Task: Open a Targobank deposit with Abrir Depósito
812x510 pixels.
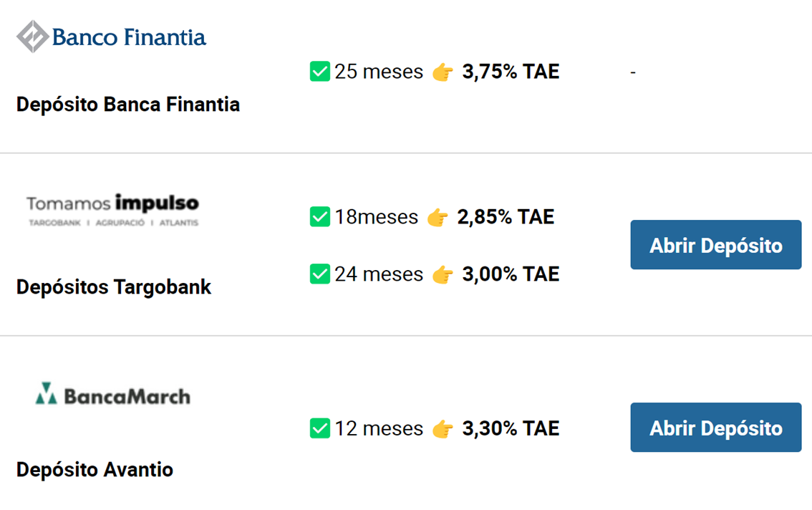Action: [x=715, y=245]
